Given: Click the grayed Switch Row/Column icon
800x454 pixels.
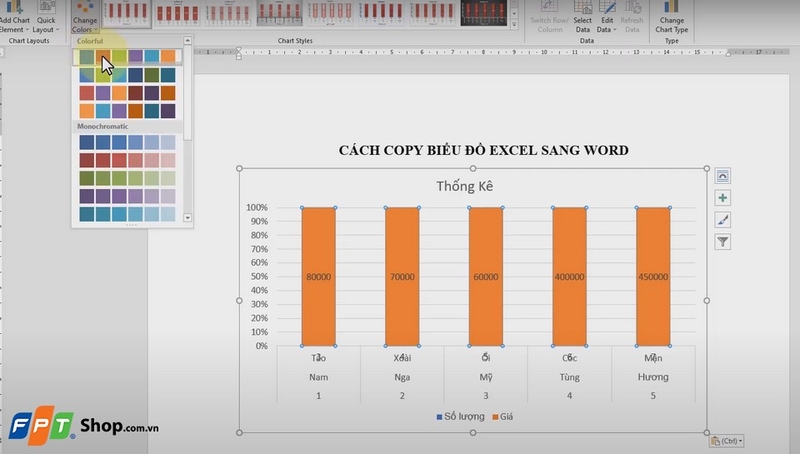Looking at the screenshot, I should click(x=549, y=7).
